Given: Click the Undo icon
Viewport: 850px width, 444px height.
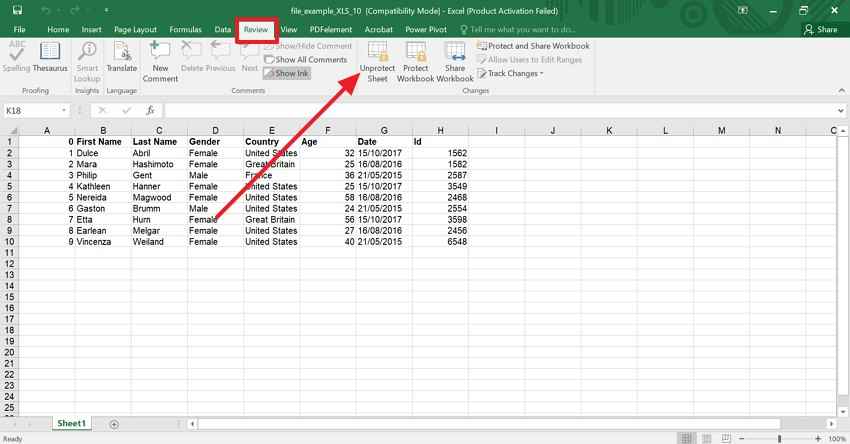Looking at the screenshot, I should pyautogui.click(x=46, y=10).
